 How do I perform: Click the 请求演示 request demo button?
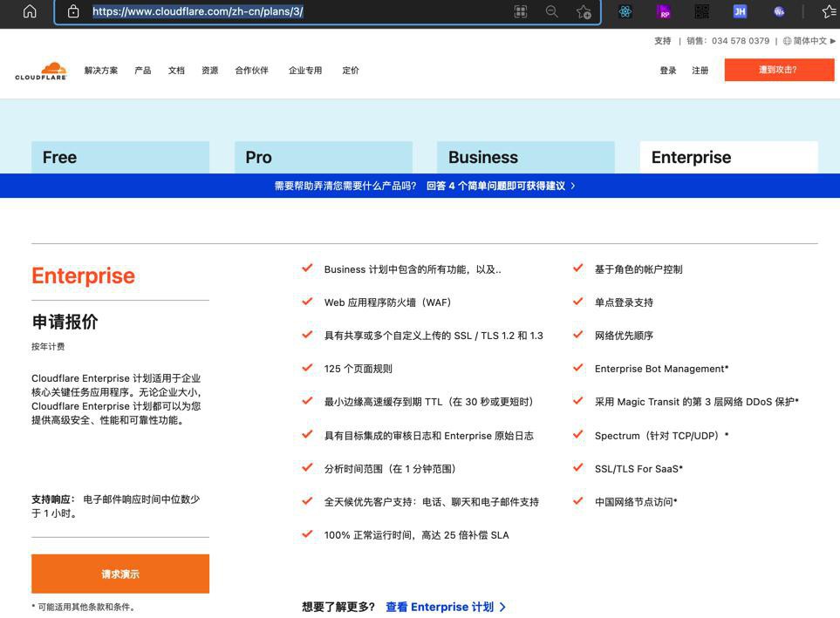[x=120, y=574]
